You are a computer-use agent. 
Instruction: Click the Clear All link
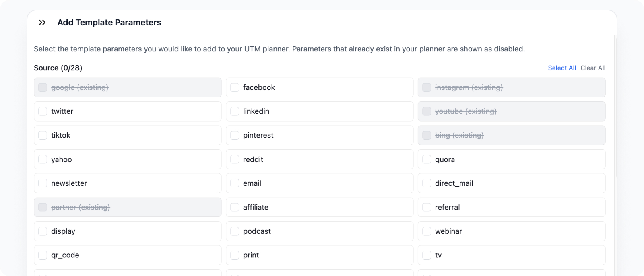click(x=593, y=68)
